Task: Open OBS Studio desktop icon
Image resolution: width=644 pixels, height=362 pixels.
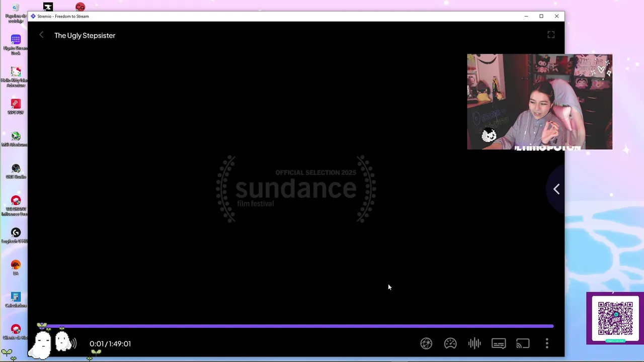Action: pos(16,171)
